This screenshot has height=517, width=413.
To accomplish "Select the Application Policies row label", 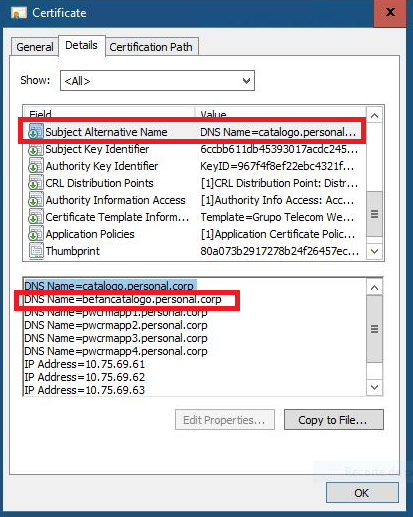I will [90, 234].
